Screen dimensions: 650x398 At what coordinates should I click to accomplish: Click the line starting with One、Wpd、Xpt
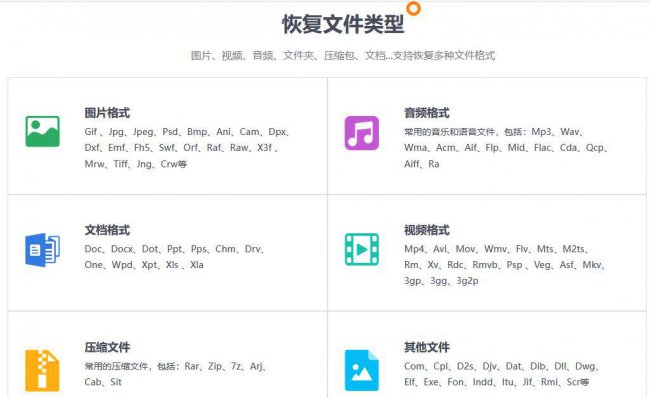pyautogui.click(x=144, y=265)
